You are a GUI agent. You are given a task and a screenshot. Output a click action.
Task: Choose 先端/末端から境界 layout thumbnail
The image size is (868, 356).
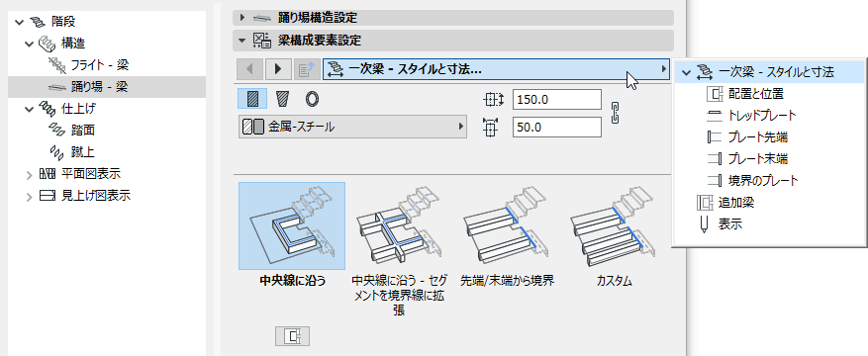pyautogui.click(x=507, y=227)
